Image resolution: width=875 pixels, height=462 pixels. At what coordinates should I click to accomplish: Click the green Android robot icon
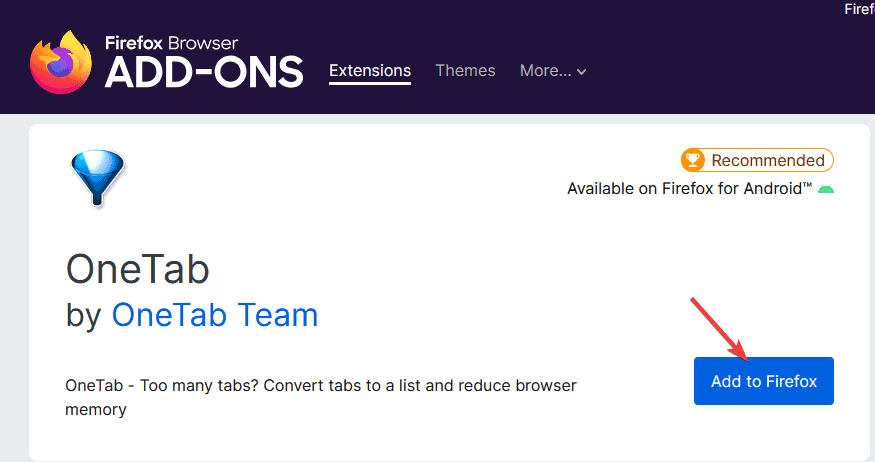click(825, 188)
